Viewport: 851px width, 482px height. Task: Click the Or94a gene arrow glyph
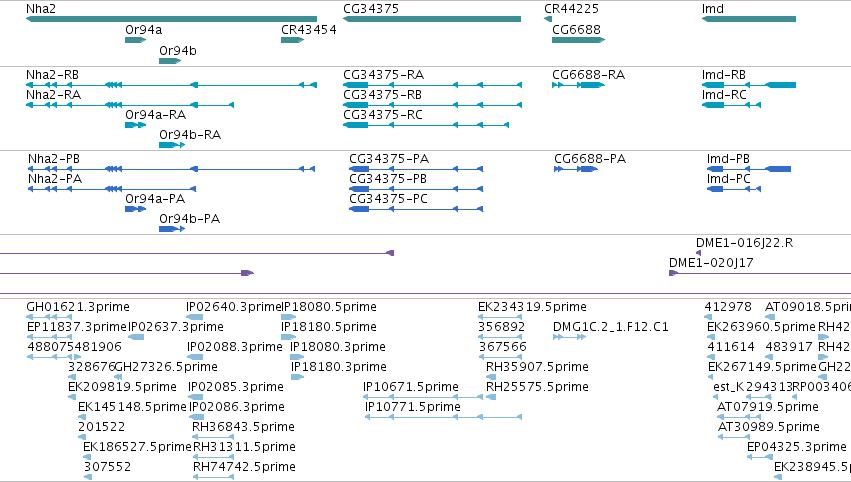tap(136, 40)
